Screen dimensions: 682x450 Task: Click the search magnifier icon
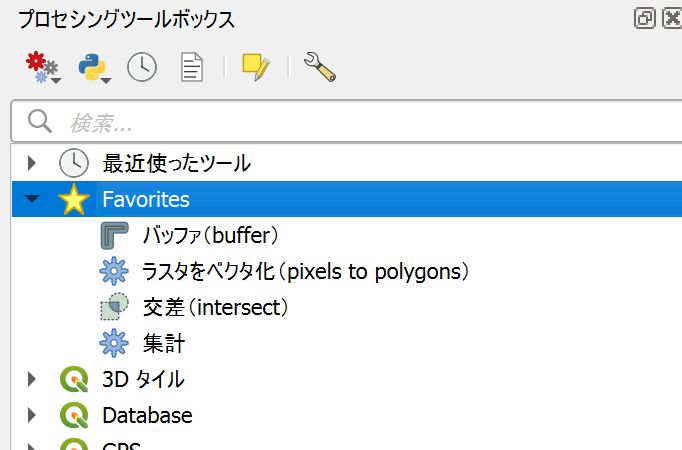point(40,121)
